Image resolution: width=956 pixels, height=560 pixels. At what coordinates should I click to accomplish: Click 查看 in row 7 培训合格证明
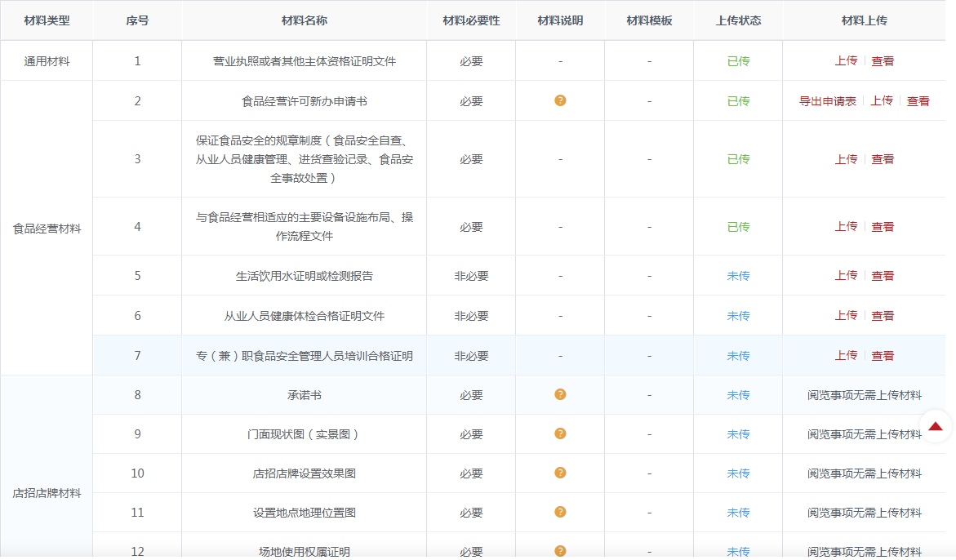(883, 356)
